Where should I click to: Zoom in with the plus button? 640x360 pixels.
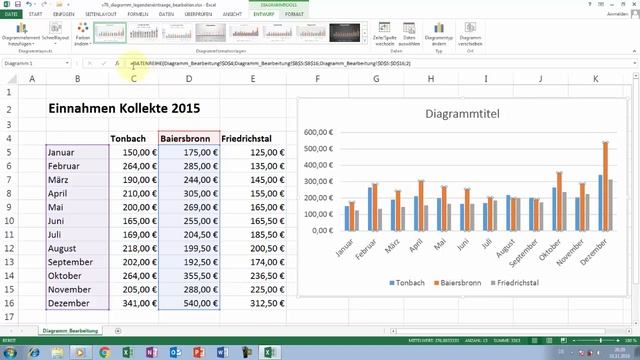618,340
